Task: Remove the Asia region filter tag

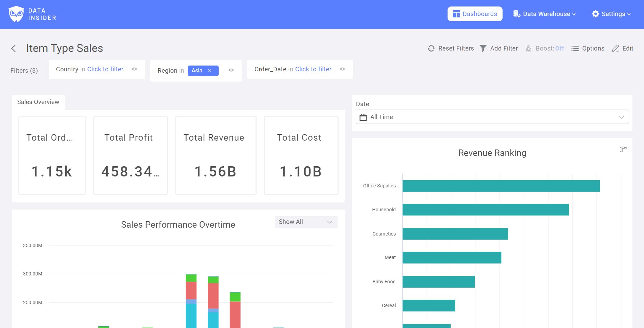Action: 210,71
